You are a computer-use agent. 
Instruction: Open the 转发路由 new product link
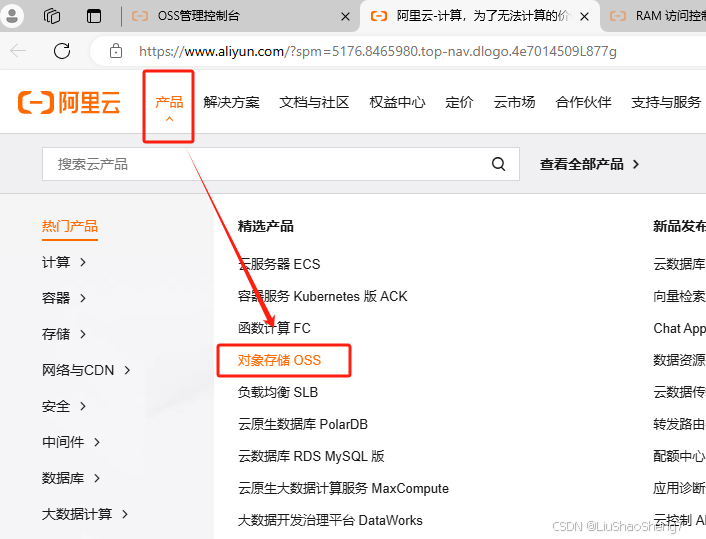pos(679,424)
